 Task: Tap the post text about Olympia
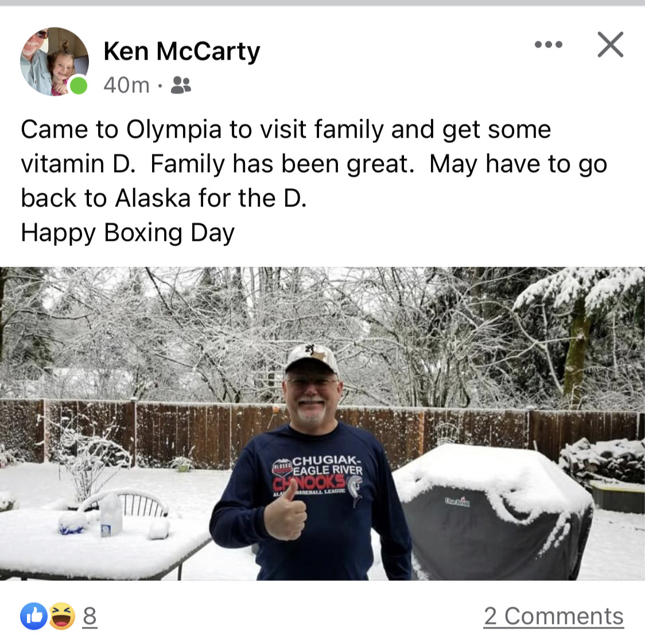click(313, 163)
